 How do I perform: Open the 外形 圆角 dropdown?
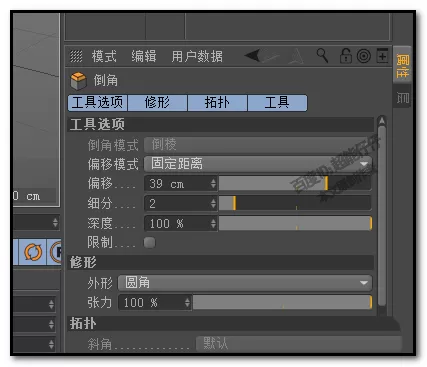[245, 283]
